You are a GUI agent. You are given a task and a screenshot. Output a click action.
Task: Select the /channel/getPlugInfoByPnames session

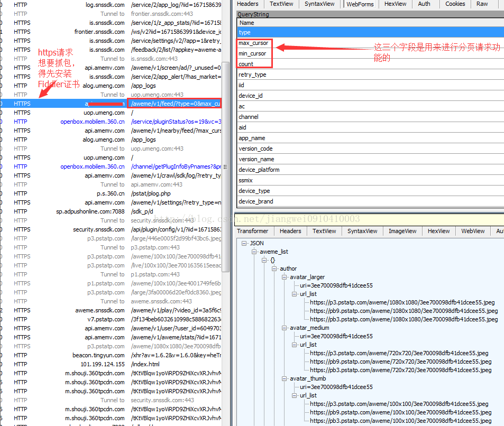(x=111, y=166)
